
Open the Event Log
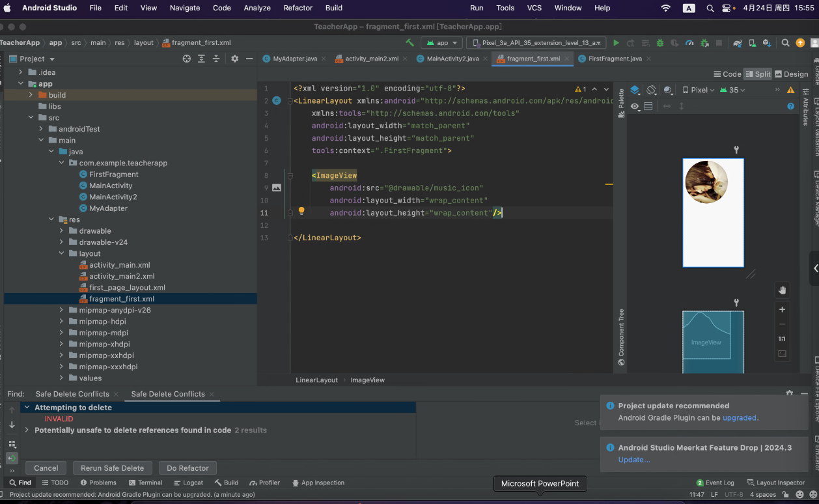tap(715, 483)
